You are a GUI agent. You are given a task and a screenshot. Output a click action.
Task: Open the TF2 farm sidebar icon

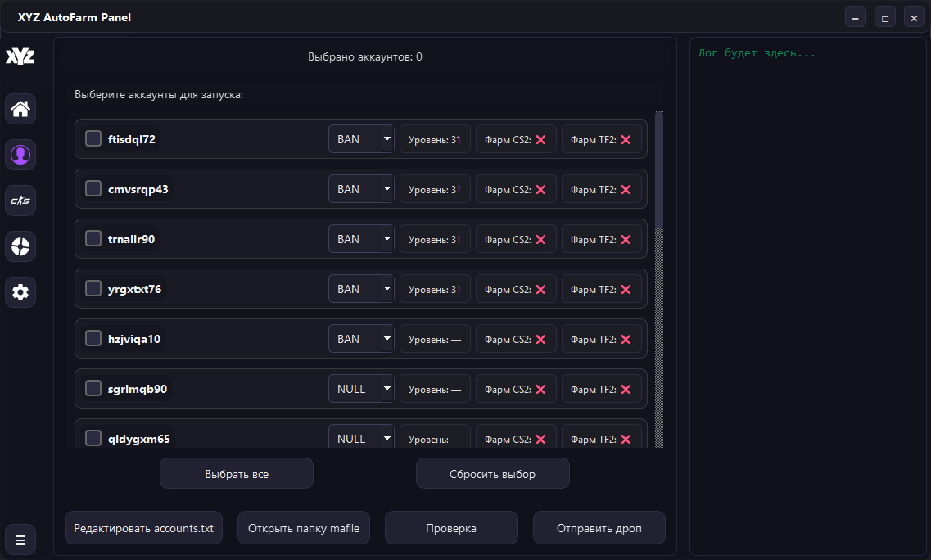pyautogui.click(x=20, y=246)
